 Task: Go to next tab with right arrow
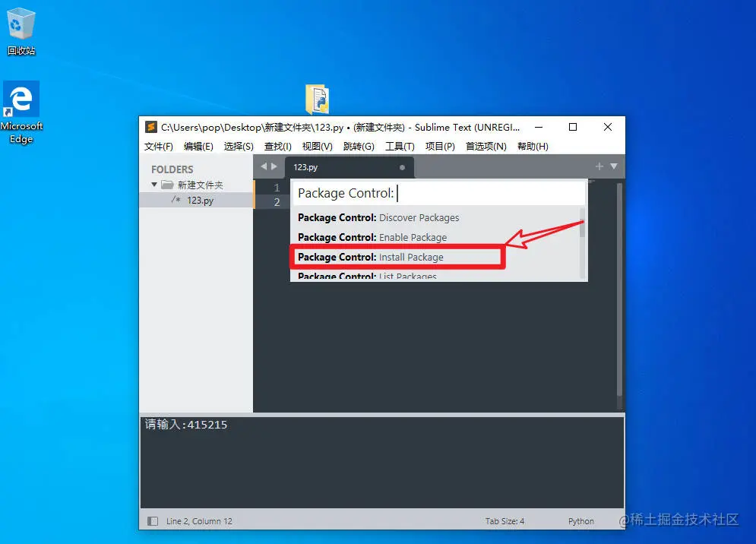(274, 166)
